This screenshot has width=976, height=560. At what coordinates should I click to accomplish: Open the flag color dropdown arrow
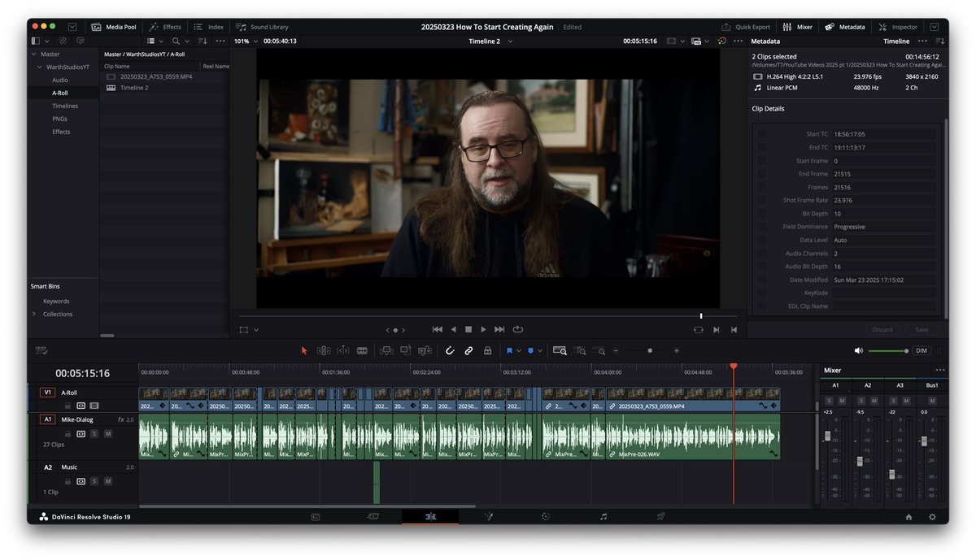tap(518, 351)
